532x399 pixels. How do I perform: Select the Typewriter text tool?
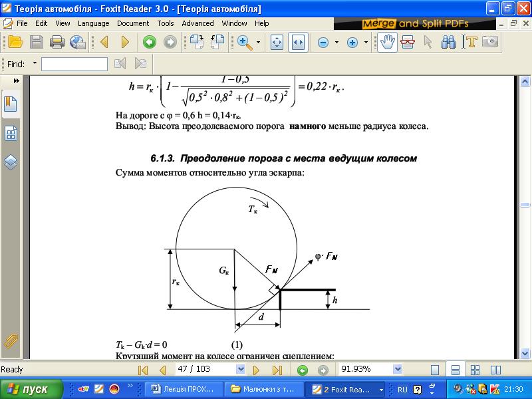tap(470, 42)
